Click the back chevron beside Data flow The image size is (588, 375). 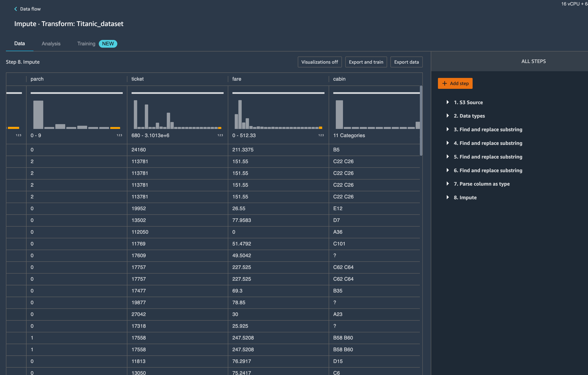click(x=16, y=9)
